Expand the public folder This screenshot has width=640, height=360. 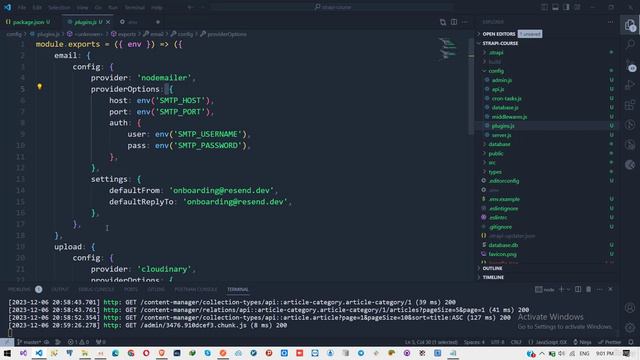496,153
